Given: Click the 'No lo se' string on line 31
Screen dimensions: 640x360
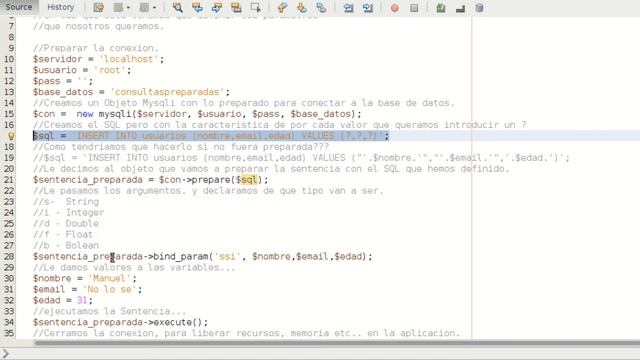Looking at the screenshot, I should pos(109,289).
